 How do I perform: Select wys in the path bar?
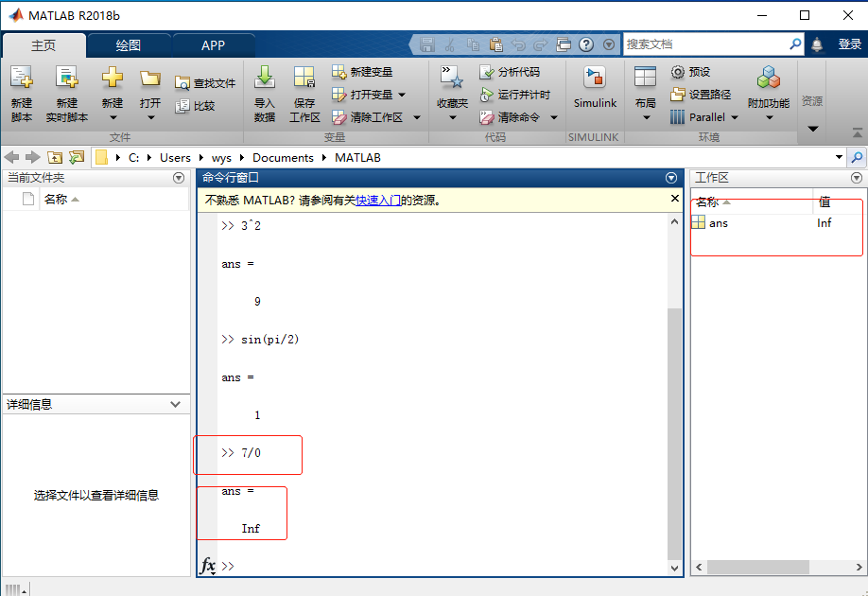point(221,157)
